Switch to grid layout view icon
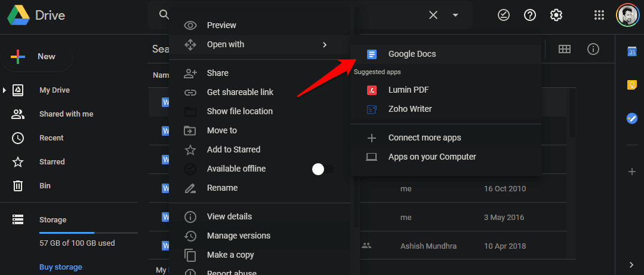Image resolution: width=644 pixels, height=275 pixels. [x=565, y=49]
